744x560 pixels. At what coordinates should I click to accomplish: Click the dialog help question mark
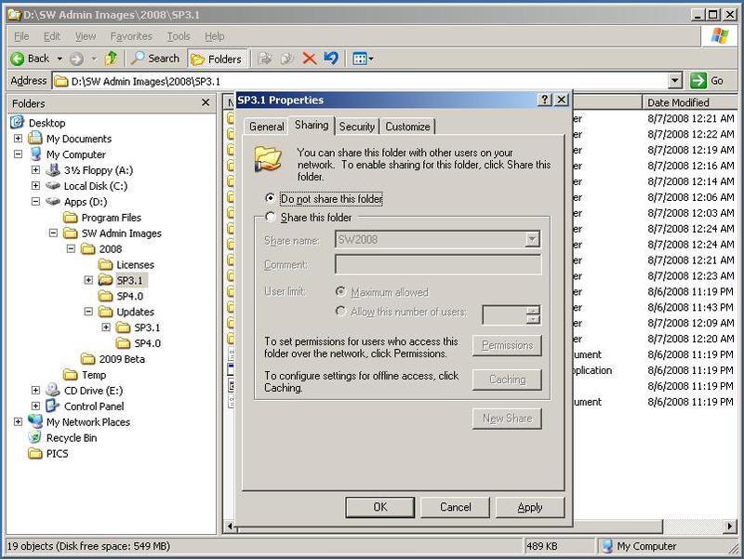tap(545, 100)
